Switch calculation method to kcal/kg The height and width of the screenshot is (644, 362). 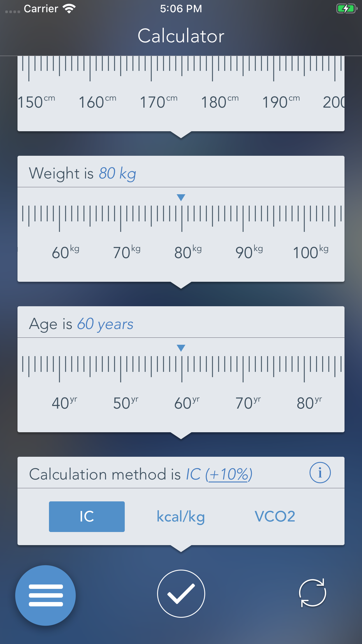pyautogui.click(x=181, y=517)
